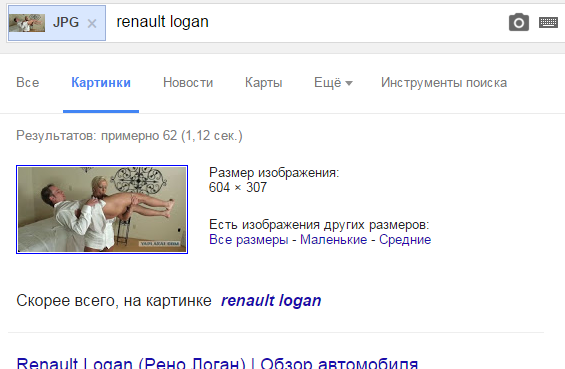Follow the 'Маленькие' sizes link
The height and width of the screenshot is (369, 565).
tap(334, 240)
